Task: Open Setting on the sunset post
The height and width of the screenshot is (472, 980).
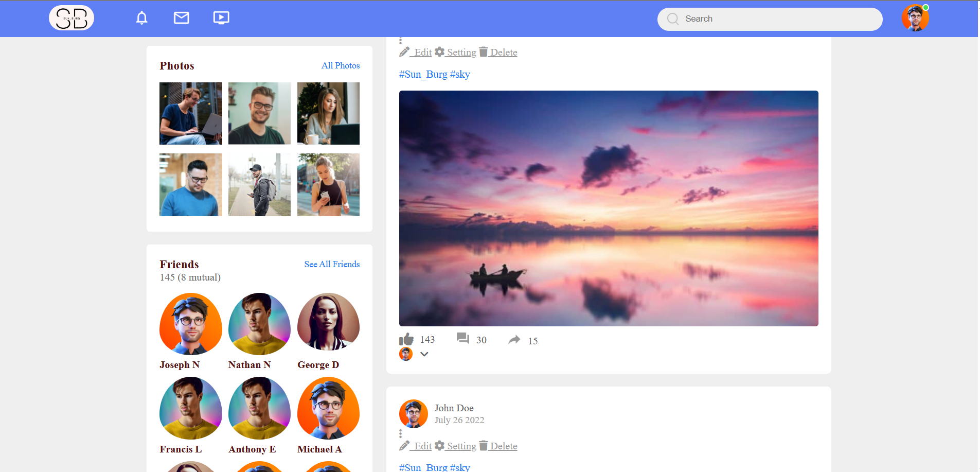Action: pyautogui.click(x=455, y=52)
